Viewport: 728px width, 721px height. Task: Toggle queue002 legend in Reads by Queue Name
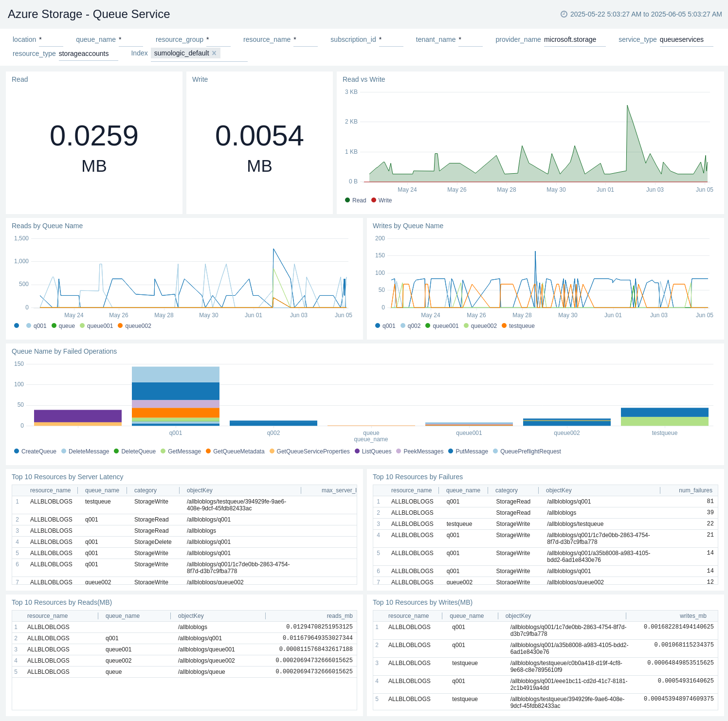[134, 326]
